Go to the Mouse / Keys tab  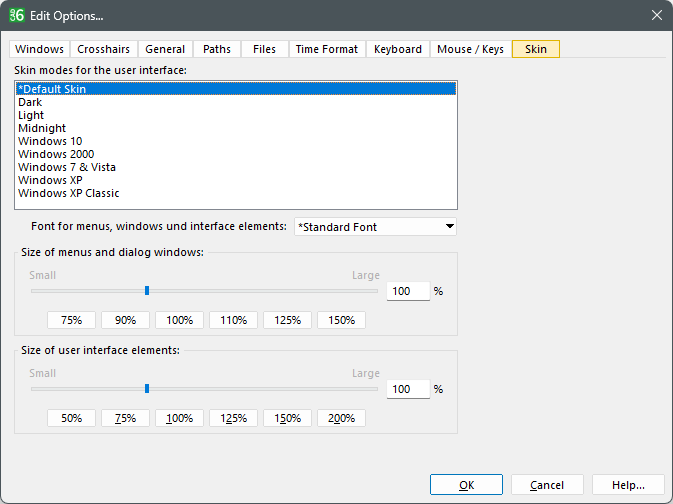point(470,49)
